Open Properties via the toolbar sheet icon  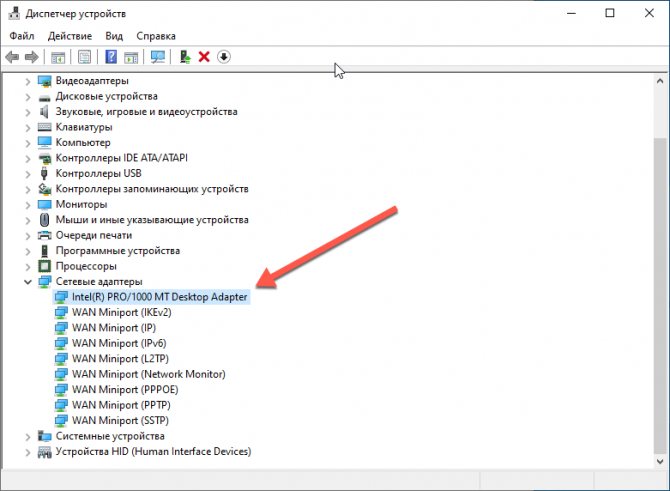pyautogui.click(x=84, y=57)
